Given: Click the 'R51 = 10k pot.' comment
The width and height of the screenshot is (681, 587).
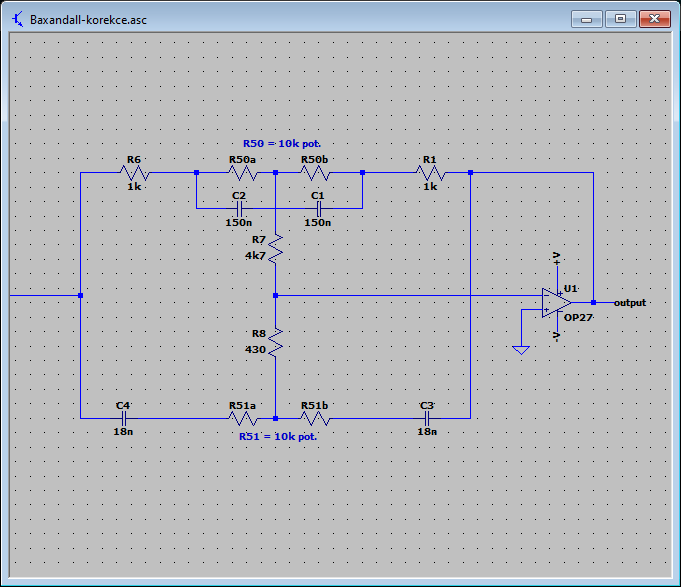Looking at the screenshot, I should point(278,437).
